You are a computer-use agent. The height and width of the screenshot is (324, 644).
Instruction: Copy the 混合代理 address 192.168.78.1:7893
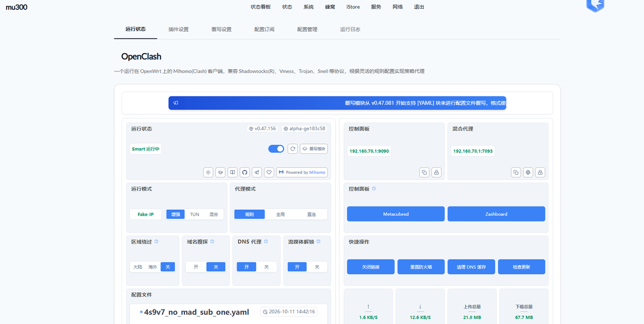[516, 172]
